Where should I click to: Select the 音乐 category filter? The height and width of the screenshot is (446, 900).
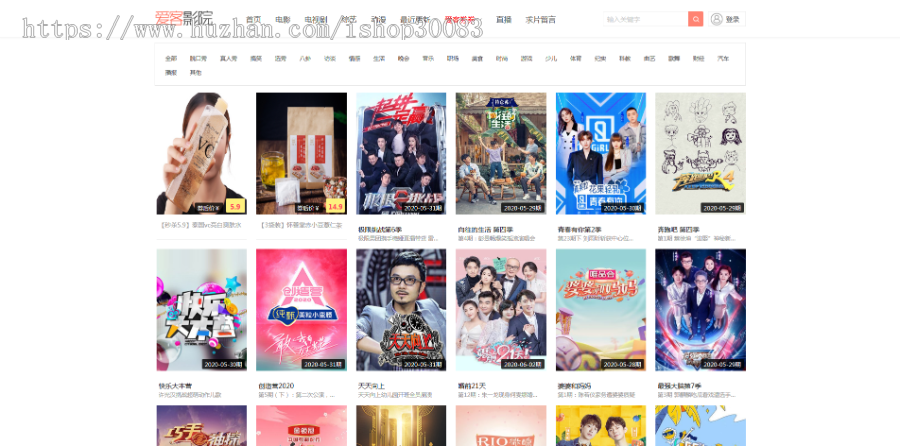[x=428, y=59]
